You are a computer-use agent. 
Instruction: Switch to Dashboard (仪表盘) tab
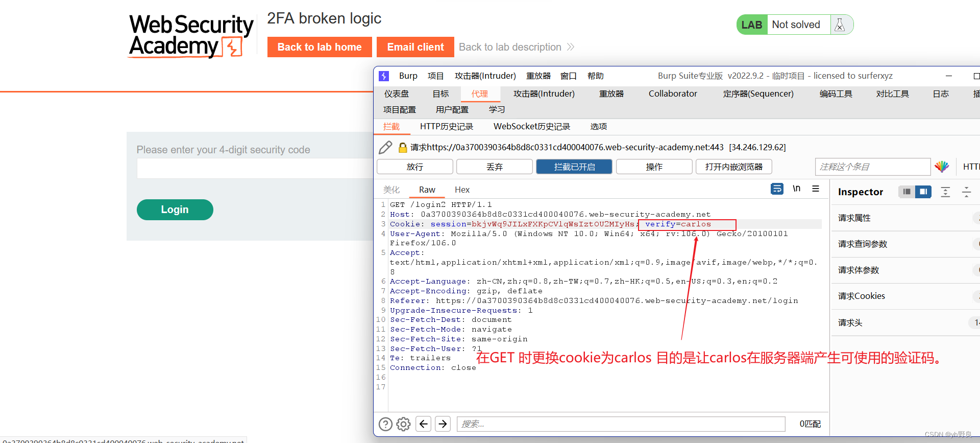click(x=397, y=94)
